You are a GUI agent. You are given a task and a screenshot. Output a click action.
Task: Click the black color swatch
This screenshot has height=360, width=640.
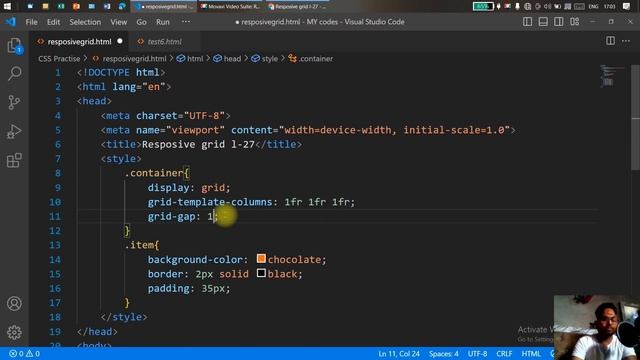pos(261,273)
